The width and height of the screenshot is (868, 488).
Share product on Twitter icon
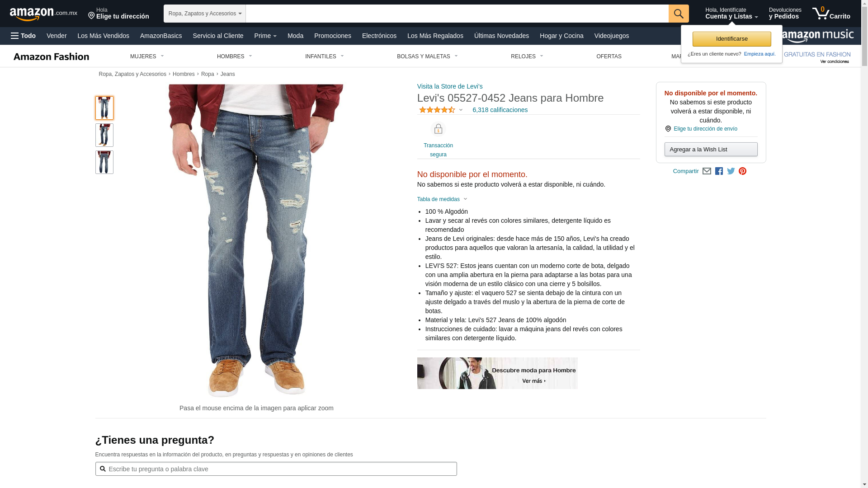pos(731,171)
